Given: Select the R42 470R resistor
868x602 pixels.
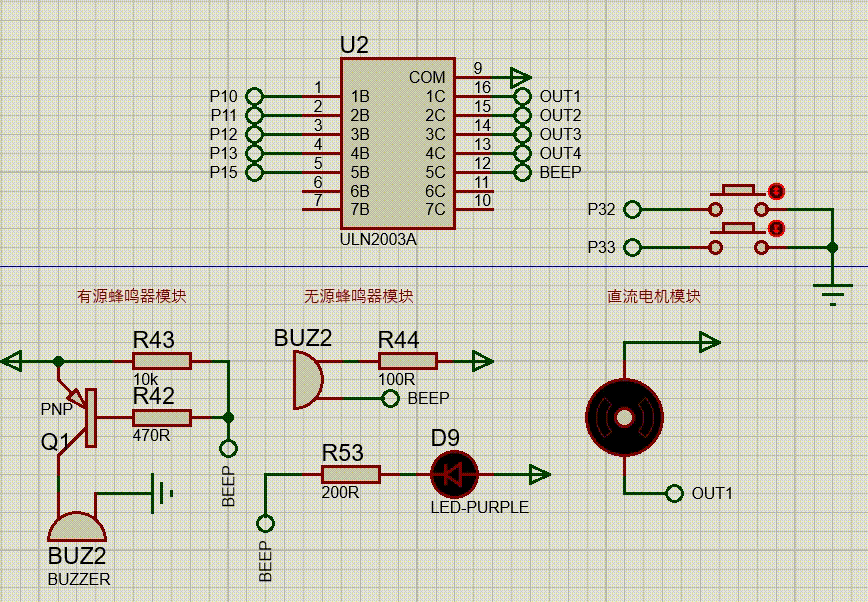Looking at the screenshot, I should (x=162, y=418).
